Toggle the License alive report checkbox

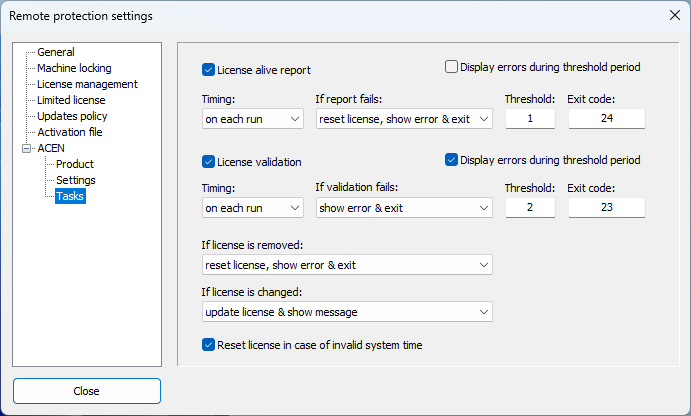click(x=208, y=70)
